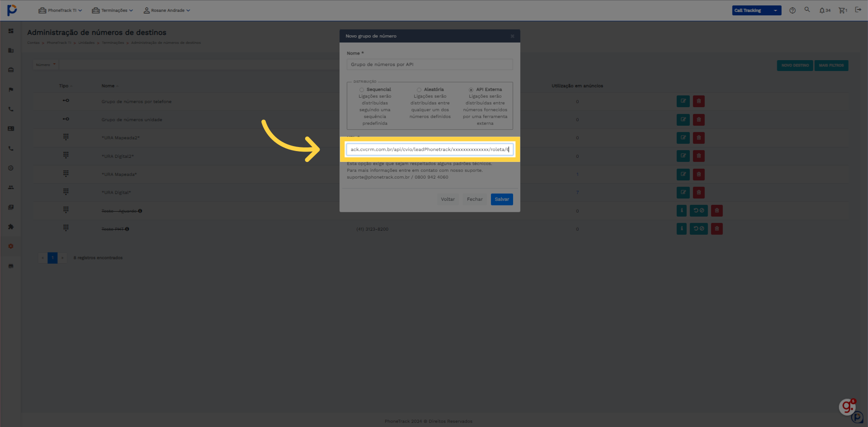
Task: Restore the 'Teste - Aguarde' row
Action: [x=698, y=211]
